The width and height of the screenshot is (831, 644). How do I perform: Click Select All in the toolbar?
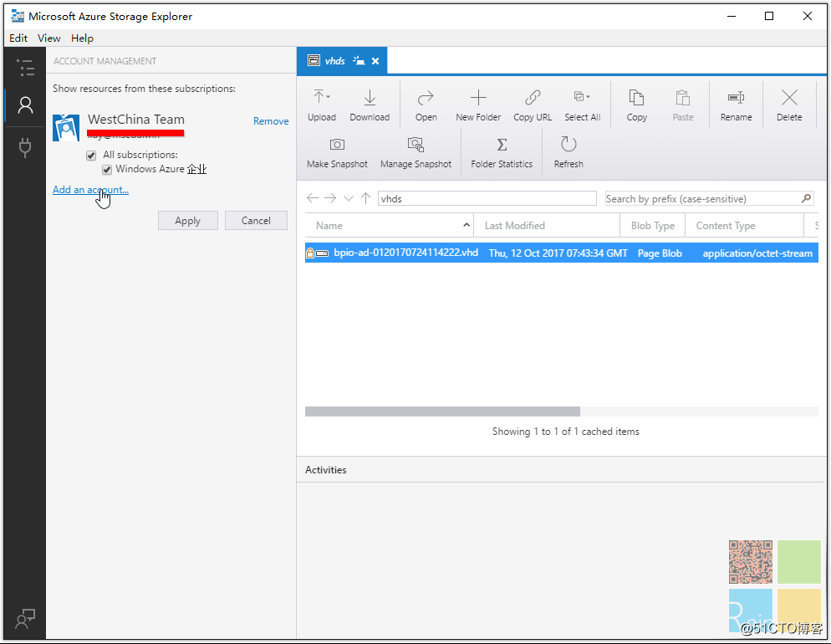click(x=582, y=105)
